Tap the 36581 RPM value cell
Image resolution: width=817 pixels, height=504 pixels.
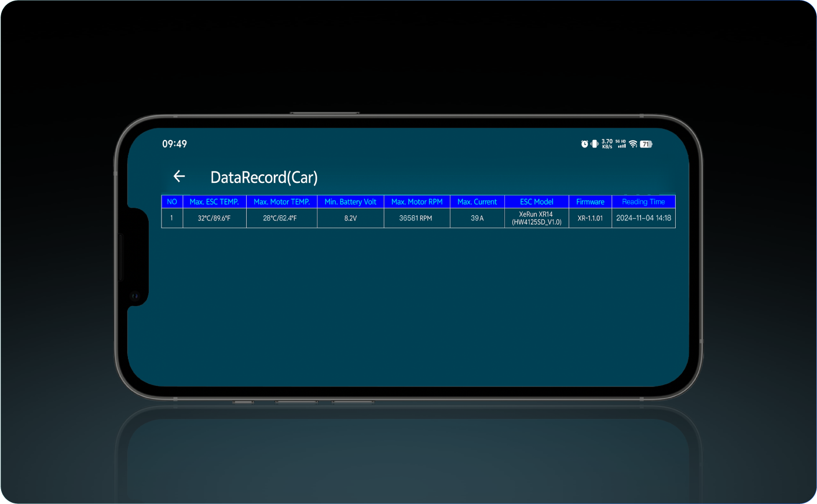416,218
